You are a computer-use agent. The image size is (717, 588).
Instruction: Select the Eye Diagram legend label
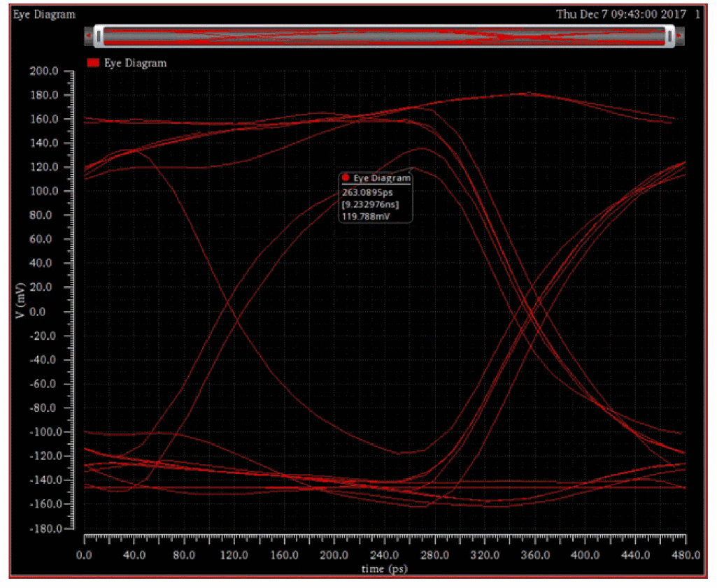tap(136, 63)
